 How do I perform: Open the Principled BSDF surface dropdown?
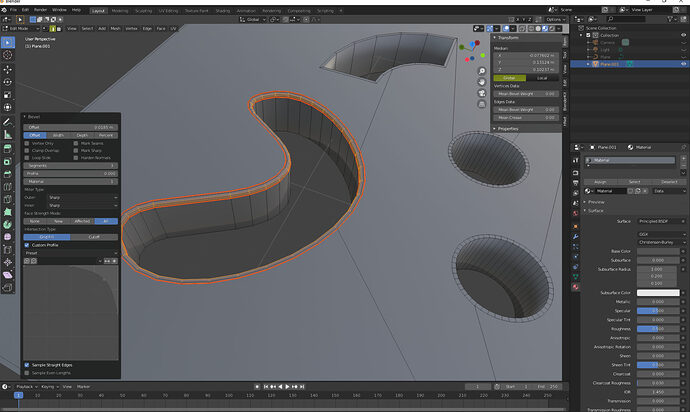(661, 221)
